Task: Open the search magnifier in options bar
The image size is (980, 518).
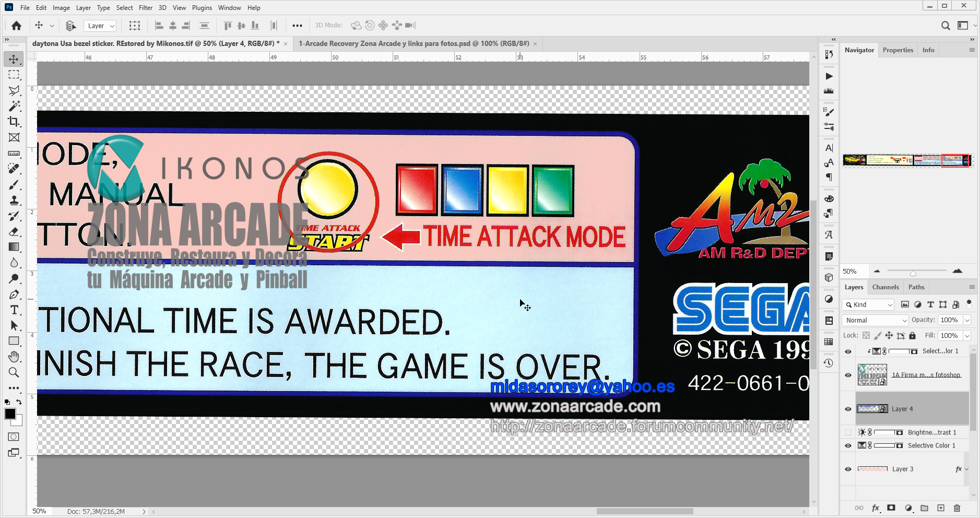Action: pyautogui.click(x=946, y=26)
